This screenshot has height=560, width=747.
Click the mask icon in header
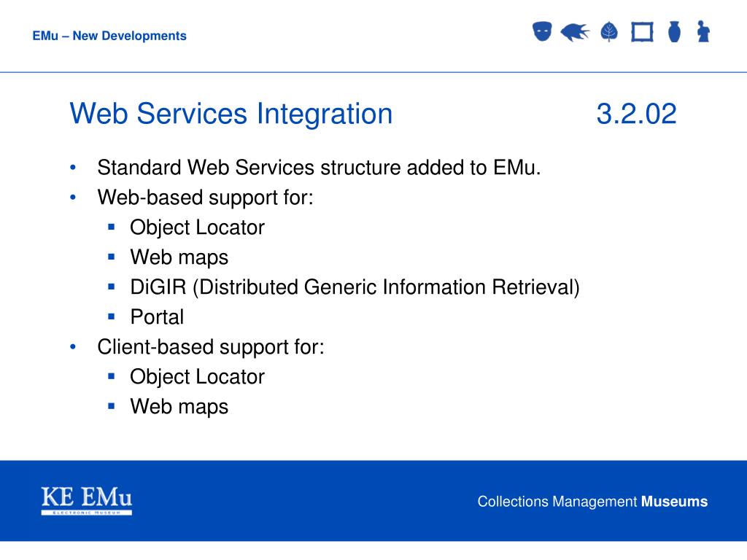coord(542,31)
